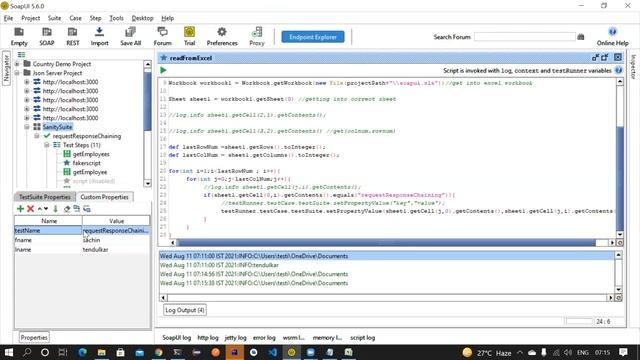Click the pop-out icon of the readFromExcel window

605,58
